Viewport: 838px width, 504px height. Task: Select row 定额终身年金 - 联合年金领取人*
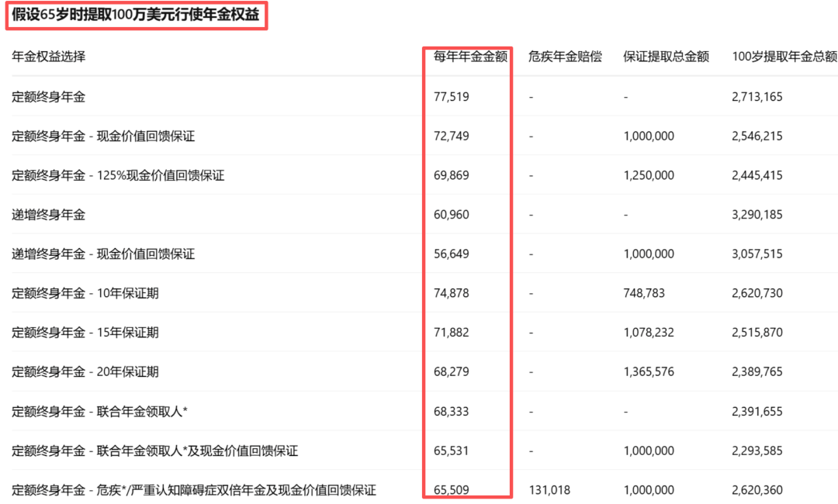point(99,412)
